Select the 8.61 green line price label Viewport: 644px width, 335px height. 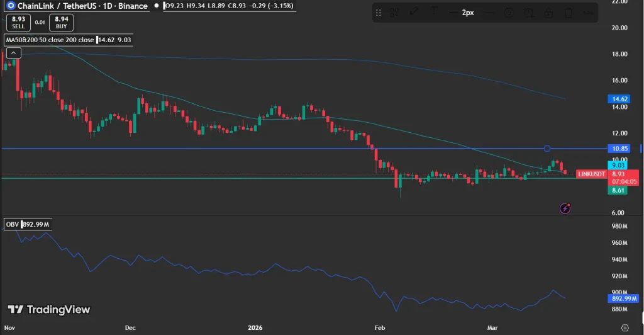618,190
